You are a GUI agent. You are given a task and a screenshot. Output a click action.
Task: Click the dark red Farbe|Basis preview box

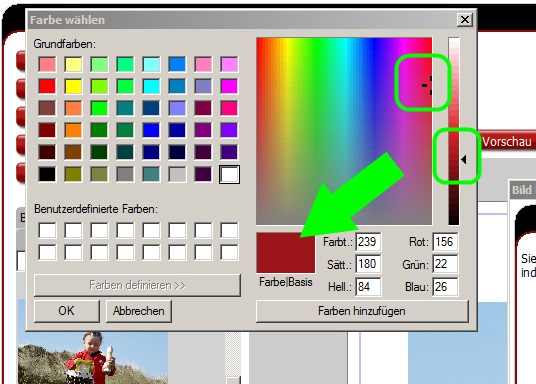pyautogui.click(x=285, y=253)
